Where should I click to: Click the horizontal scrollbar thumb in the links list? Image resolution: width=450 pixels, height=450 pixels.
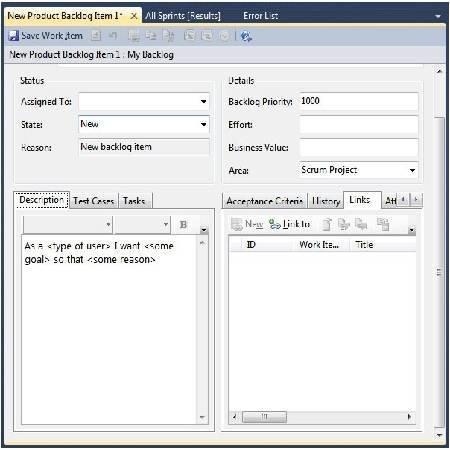(x=264, y=417)
